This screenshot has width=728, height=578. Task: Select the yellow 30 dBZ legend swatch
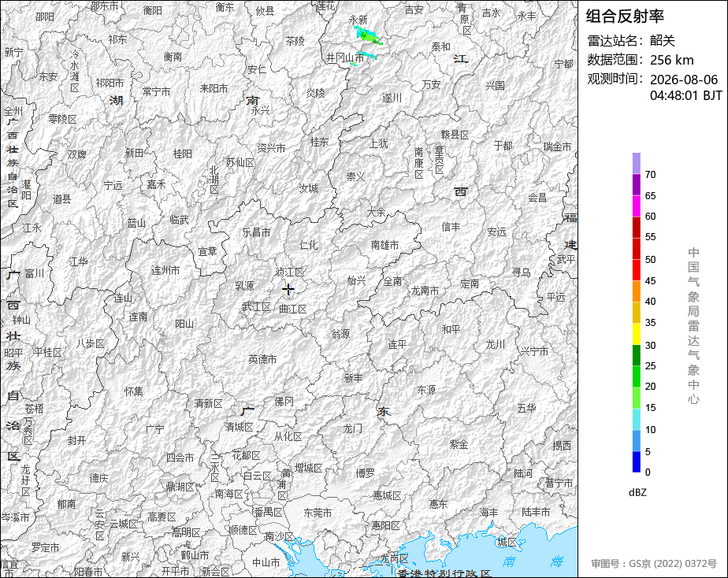pyautogui.click(x=637, y=334)
